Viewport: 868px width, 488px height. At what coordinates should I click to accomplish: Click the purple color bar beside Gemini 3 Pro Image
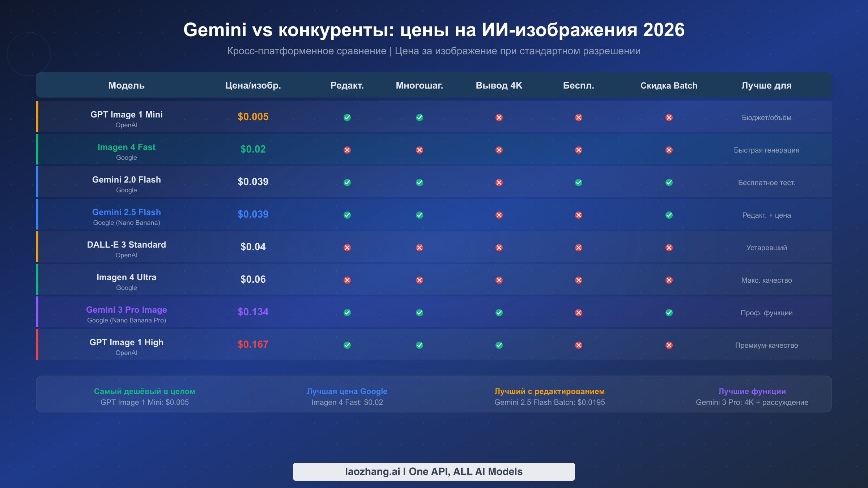[38, 312]
